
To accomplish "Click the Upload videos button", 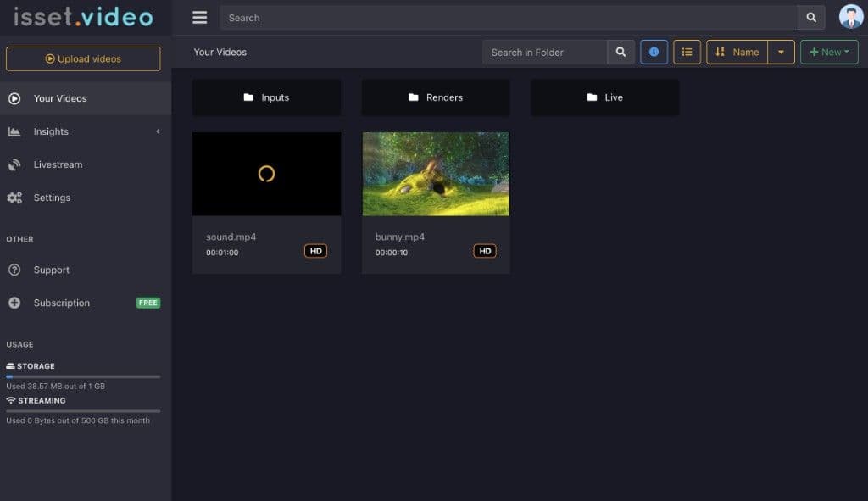I will tap(83, 58).
